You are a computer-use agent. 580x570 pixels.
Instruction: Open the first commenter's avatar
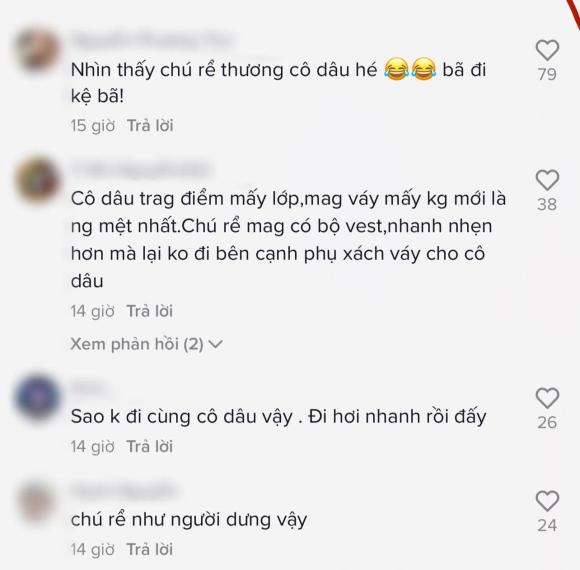point(37,50)
